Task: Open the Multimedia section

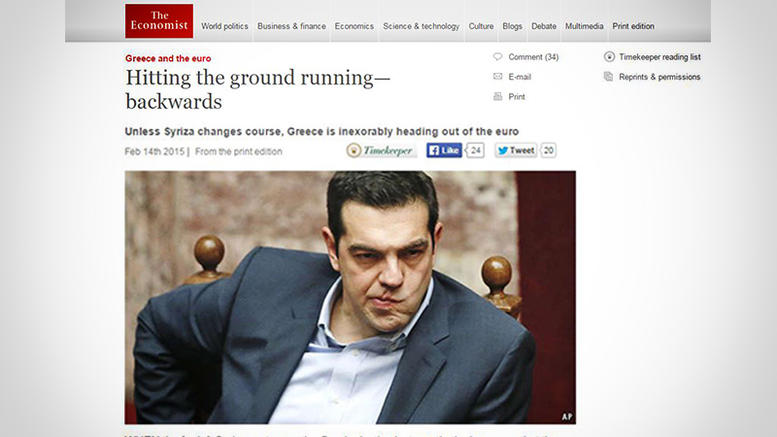Action: pyautogui.click(x=584, y=26)
